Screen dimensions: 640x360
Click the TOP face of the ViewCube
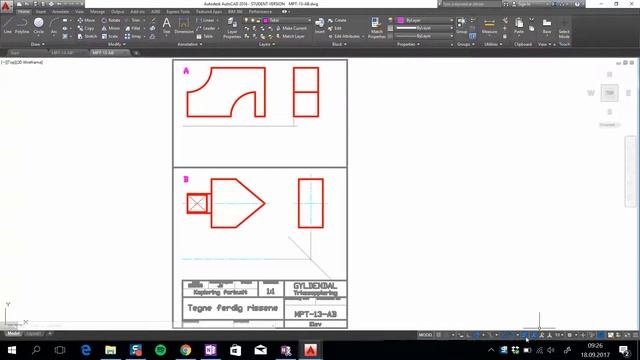[x=609, y=93]
